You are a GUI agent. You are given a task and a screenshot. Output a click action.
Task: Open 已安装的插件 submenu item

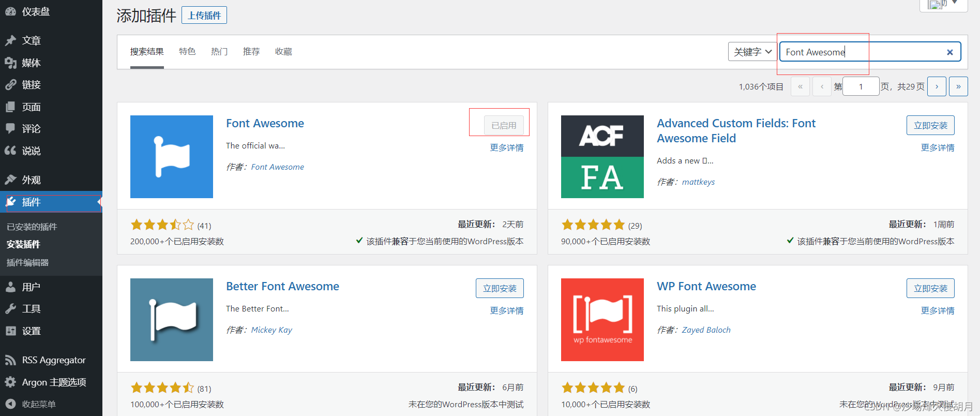pos(32,227)
